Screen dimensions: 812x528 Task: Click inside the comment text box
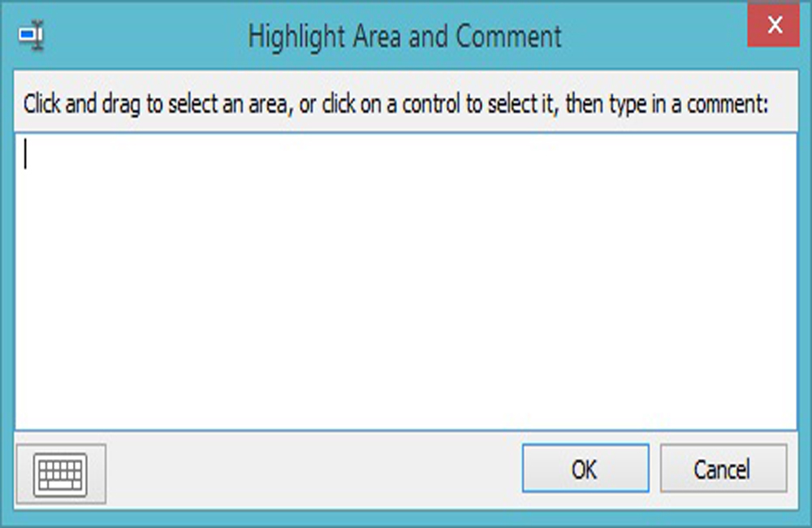(406, 280)
